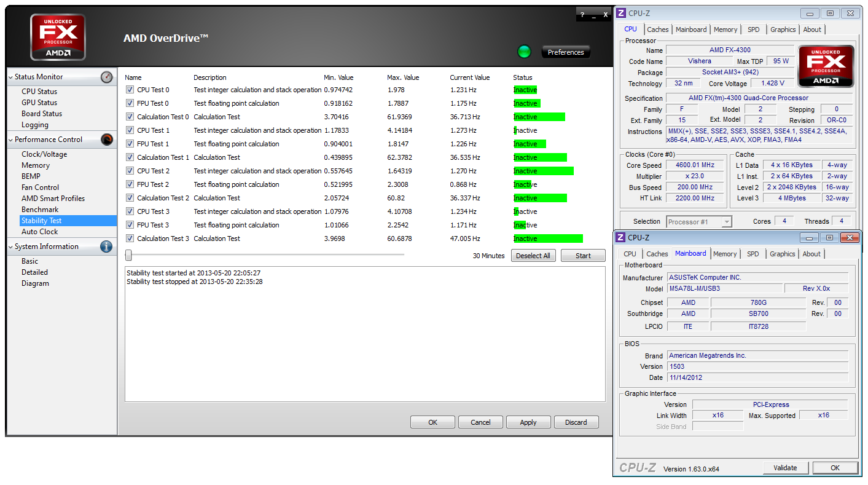
Task: Click OK in AMD OverDrive
Action: [x=432, y=422]
